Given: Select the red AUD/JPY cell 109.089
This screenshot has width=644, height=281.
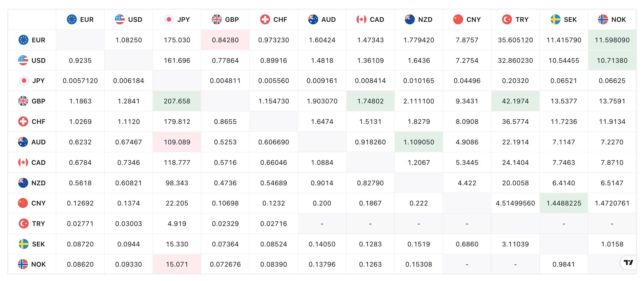Looking at the screenshot, I should [177, 142].
